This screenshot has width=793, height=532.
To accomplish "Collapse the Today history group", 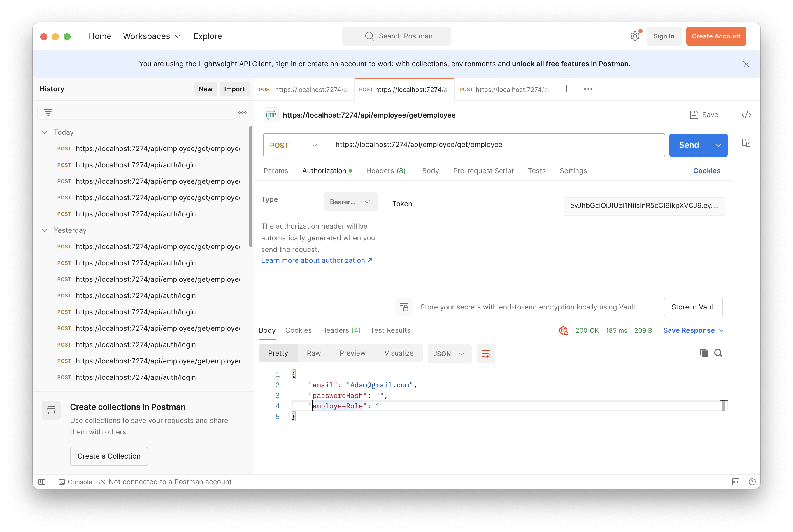I will click(x=44, y=132).
